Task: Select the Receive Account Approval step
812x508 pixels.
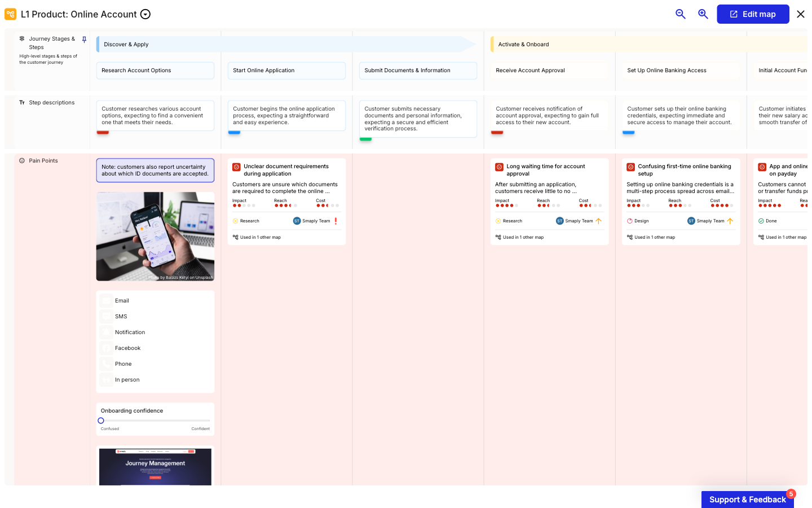Action: pos(549,71)
